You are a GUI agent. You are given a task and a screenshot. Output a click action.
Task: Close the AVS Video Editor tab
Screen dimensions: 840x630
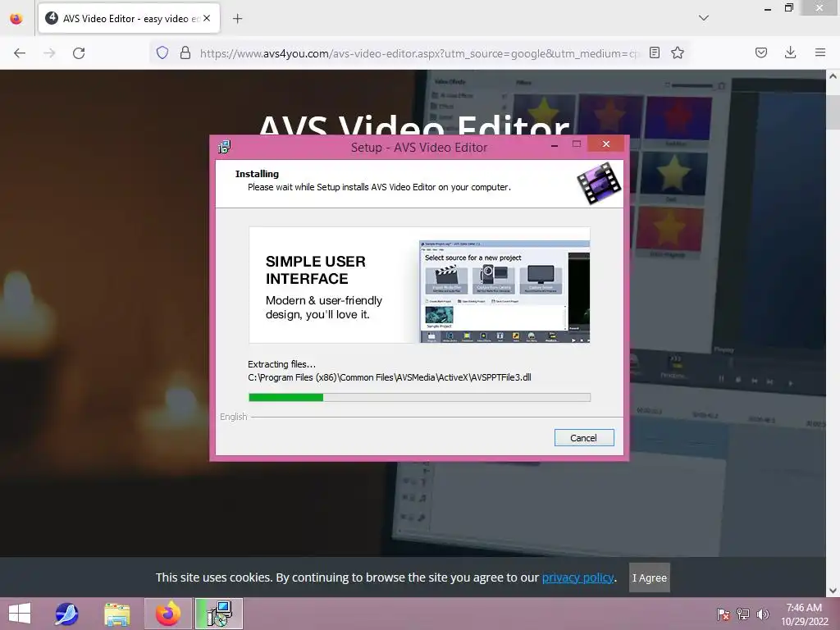(x=207, y=18)
